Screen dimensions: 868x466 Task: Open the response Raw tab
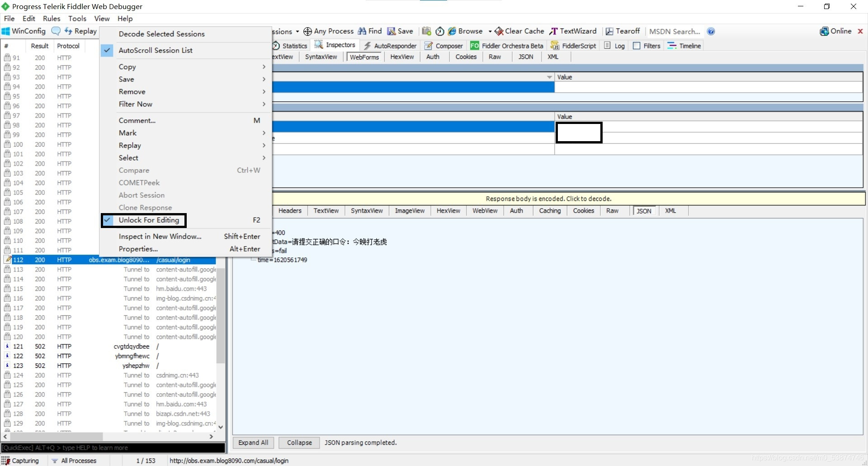pyautogui.click(x=612, y=211)
